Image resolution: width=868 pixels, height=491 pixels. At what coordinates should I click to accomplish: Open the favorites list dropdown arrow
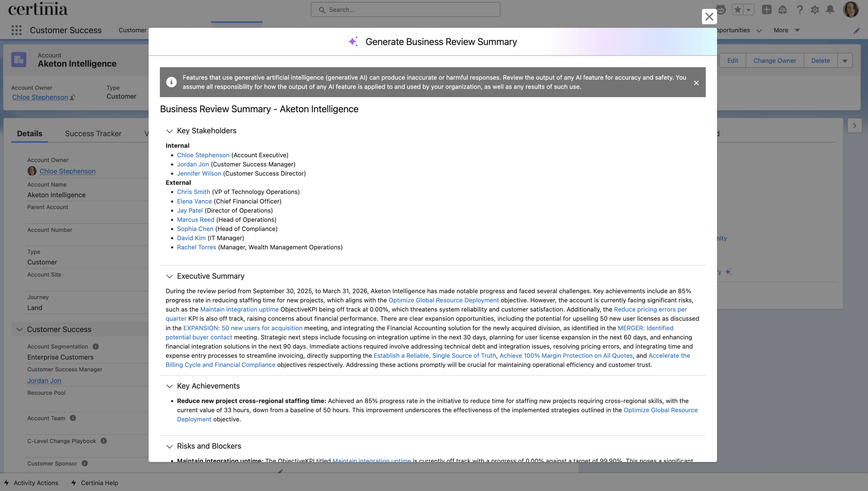[749, 9]
